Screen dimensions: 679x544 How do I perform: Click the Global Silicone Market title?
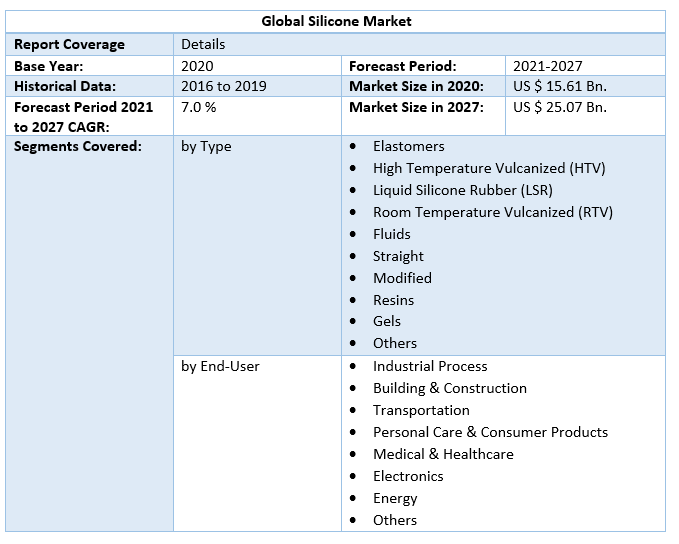pyautogui.click(x=336, y=21)
